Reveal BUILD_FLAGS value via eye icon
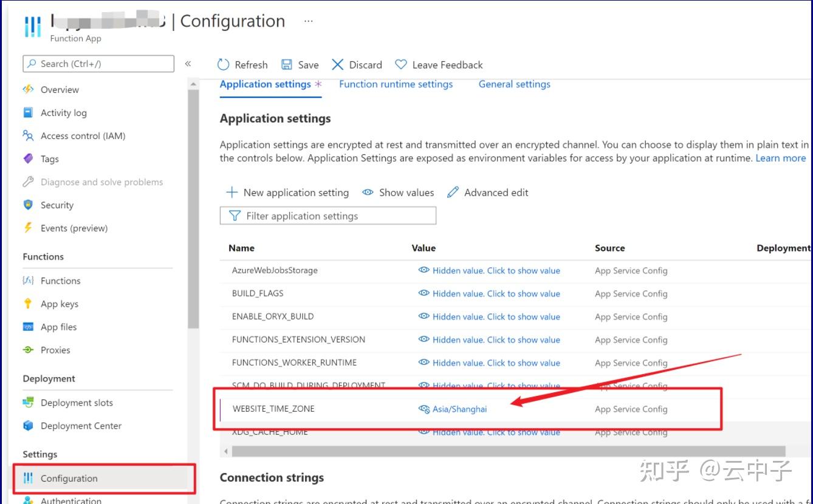The height and width of the screenshot is (504, 813). pos(424,293)
